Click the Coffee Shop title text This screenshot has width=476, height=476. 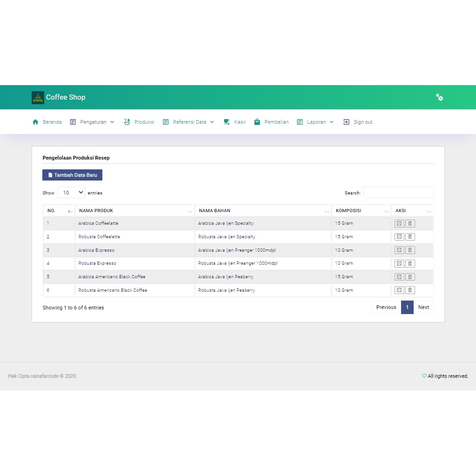click(x=66, y=97)
